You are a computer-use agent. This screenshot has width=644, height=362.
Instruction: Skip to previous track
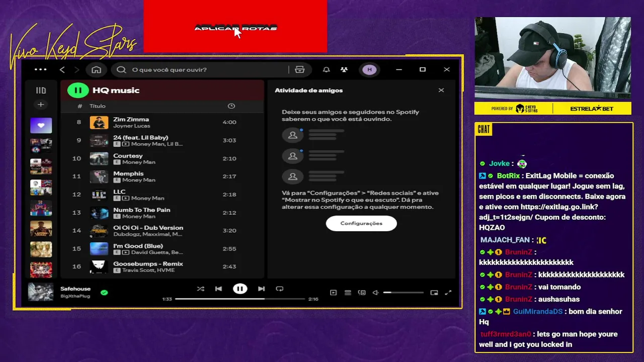(218, 289)
